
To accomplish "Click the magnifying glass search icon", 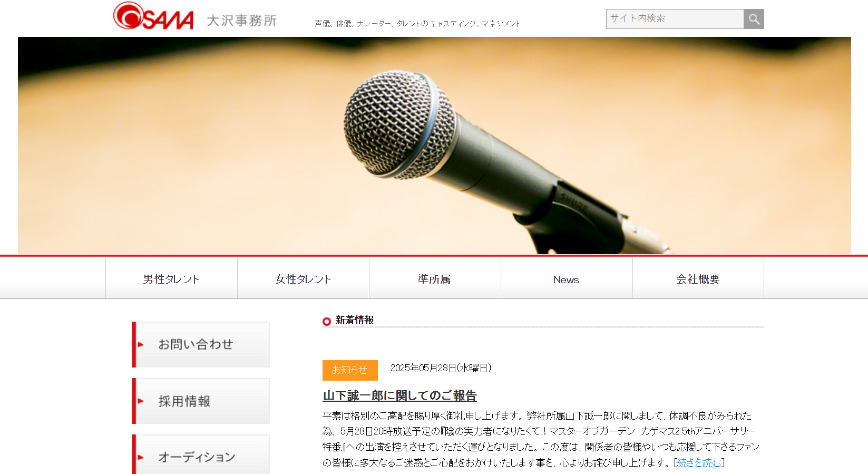I will (x=754, y=19).
